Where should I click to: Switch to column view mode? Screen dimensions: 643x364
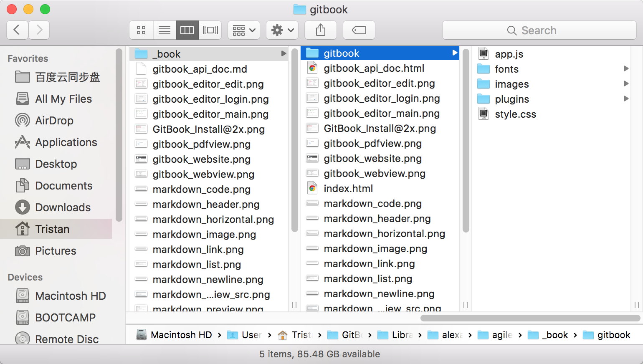tap(187, 30)
